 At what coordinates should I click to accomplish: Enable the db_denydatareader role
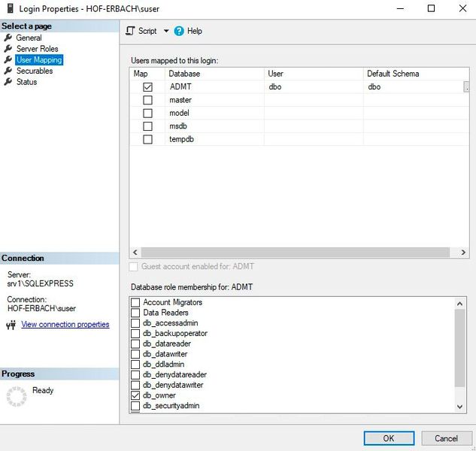point(135,375)
